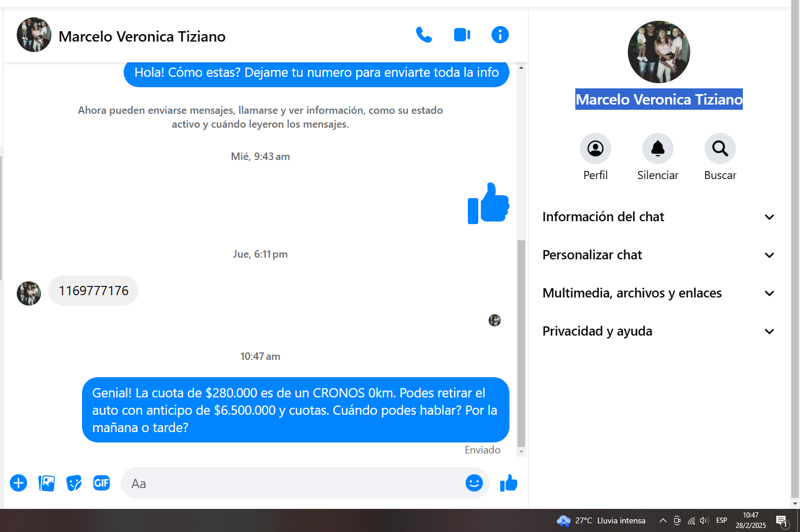Open the GIF picker

pos(102,483)
